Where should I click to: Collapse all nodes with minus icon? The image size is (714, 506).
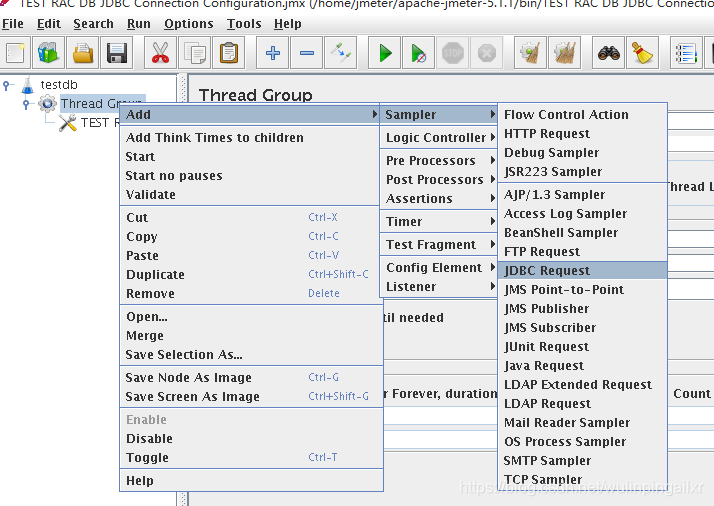click(x=307, y=53)
